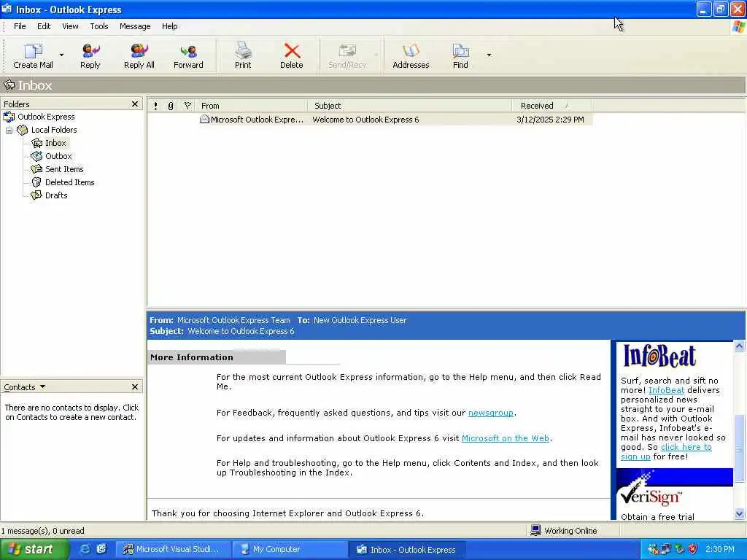Screen dimensions: 747x560
Task: Click the Find toolbar icon
Action: (x=460, y=55)
